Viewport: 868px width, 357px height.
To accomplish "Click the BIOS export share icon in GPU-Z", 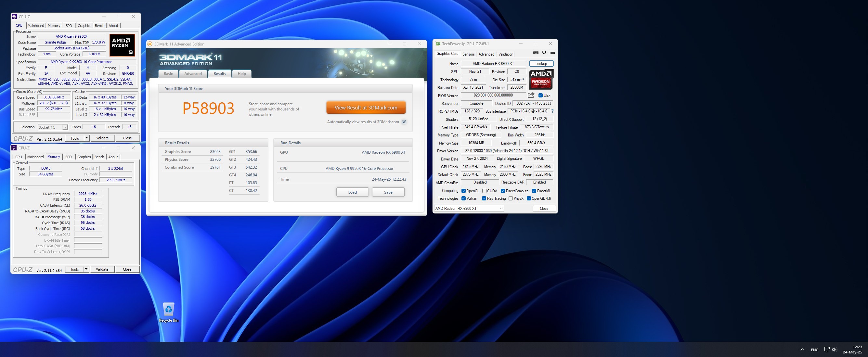I will (x=531, y=95).
